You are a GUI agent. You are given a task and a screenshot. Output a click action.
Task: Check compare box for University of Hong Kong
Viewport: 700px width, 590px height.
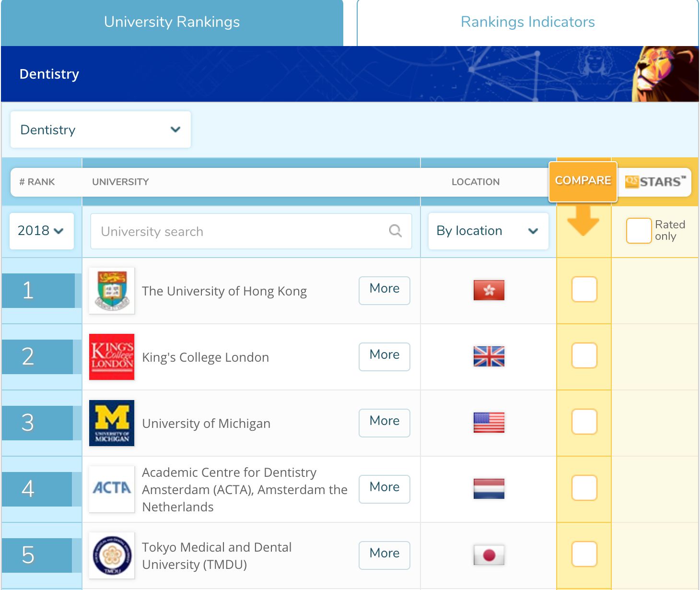pos(584,289)
